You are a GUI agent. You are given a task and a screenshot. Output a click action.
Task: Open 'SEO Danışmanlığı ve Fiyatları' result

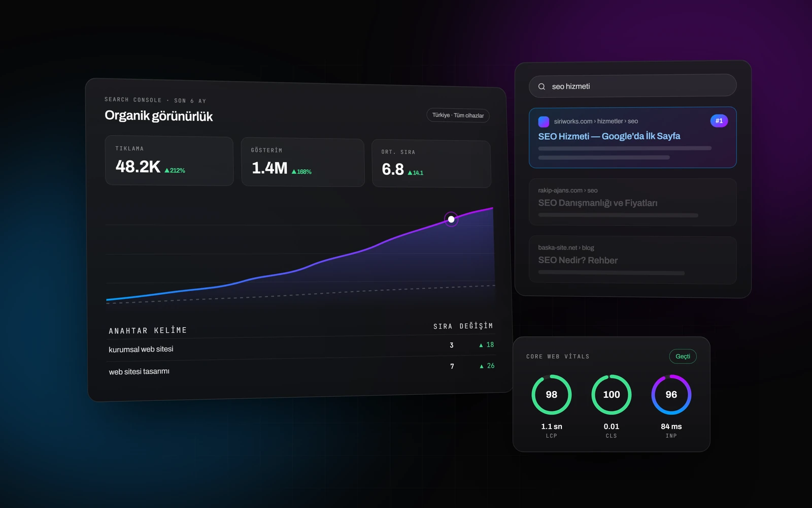[632, 202]
